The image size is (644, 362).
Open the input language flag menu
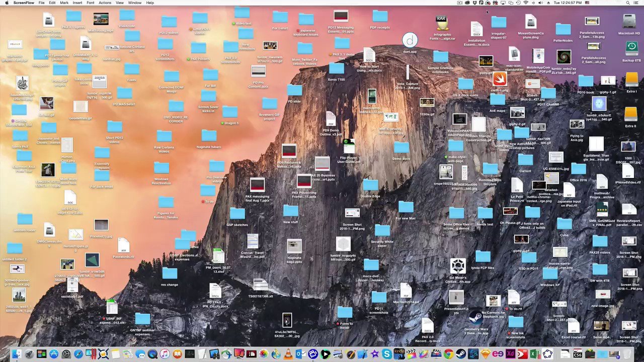pos(587,3)
